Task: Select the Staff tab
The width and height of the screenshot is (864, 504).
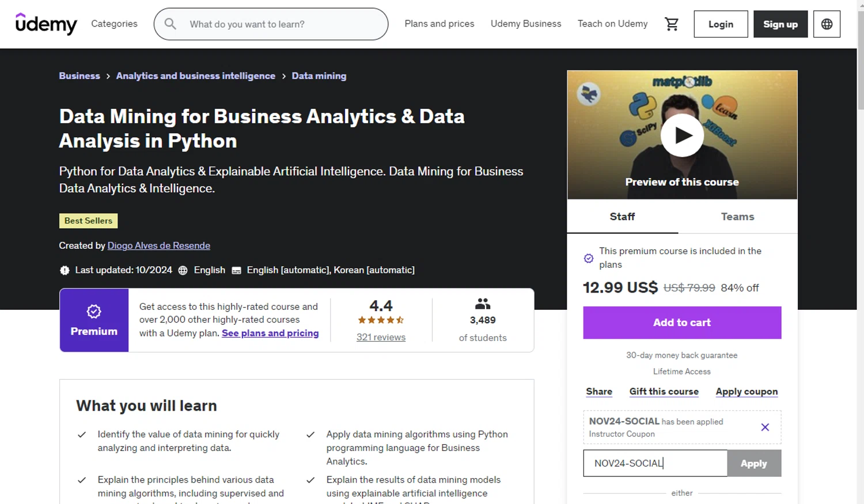Action: tap(622, 217)
